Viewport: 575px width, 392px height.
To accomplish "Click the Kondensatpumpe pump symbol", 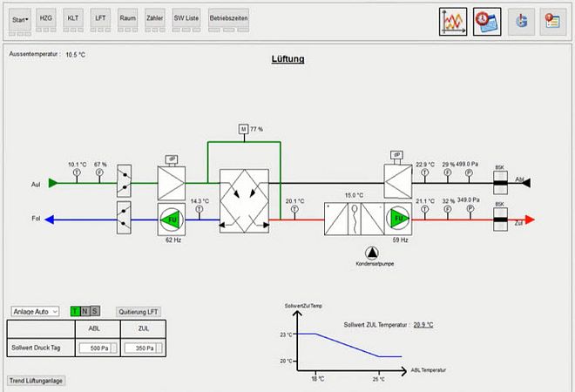I will [373, 253].
